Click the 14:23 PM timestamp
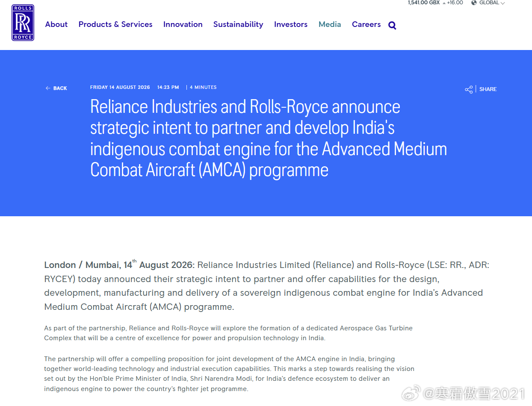Image resolution: width=532 pixels, height=406 pixels. (x=168, y=87)
